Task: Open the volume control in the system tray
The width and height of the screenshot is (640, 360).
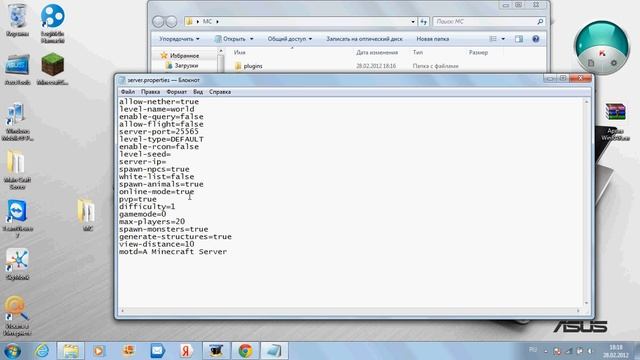Action: click(589, 351)
